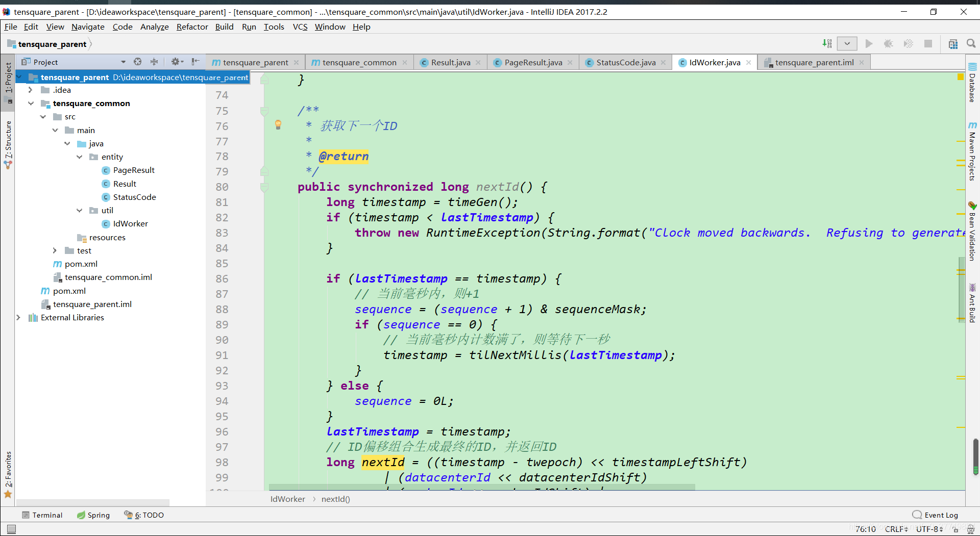Open Project view type dropdown
980x536 pixels.
pyautogui.click(x=123, y=62)
